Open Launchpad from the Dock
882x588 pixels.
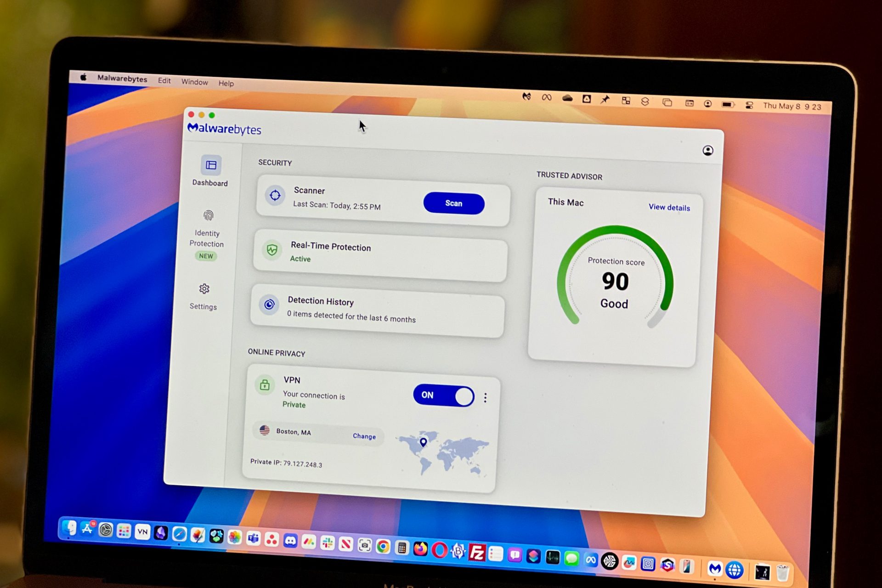(124, 531)
